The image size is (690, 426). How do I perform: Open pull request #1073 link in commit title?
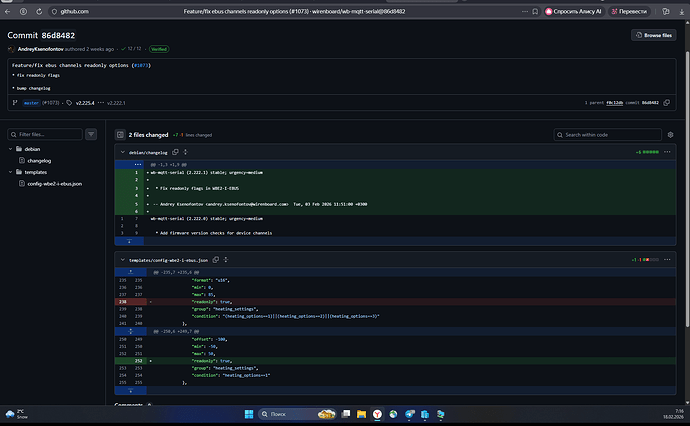[141, 65]
